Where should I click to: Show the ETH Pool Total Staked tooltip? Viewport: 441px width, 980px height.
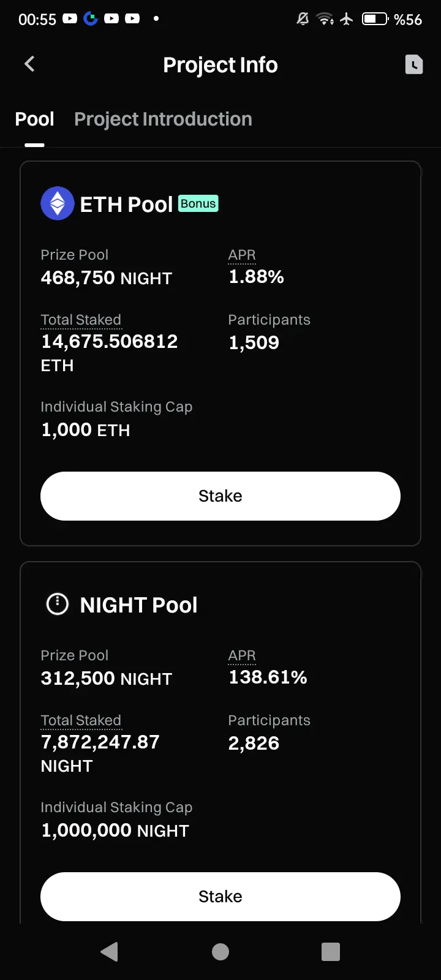pos(81,320)
